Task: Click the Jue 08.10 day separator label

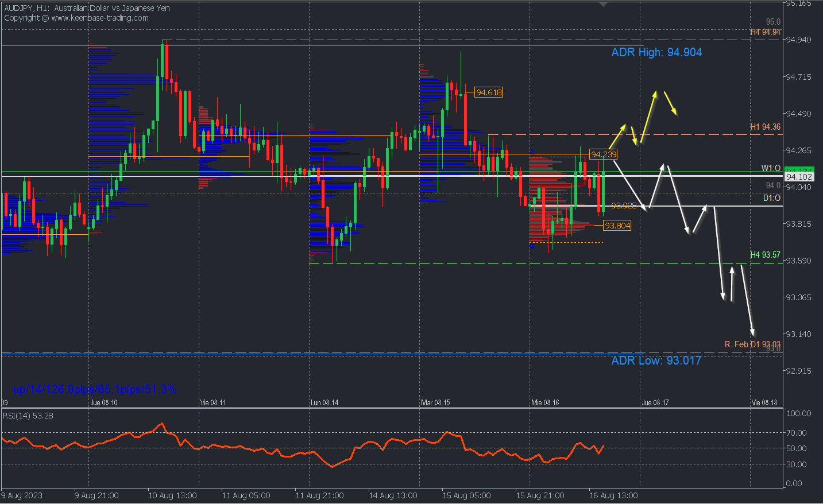Action: pyautogui.click(x=104, y=402)
